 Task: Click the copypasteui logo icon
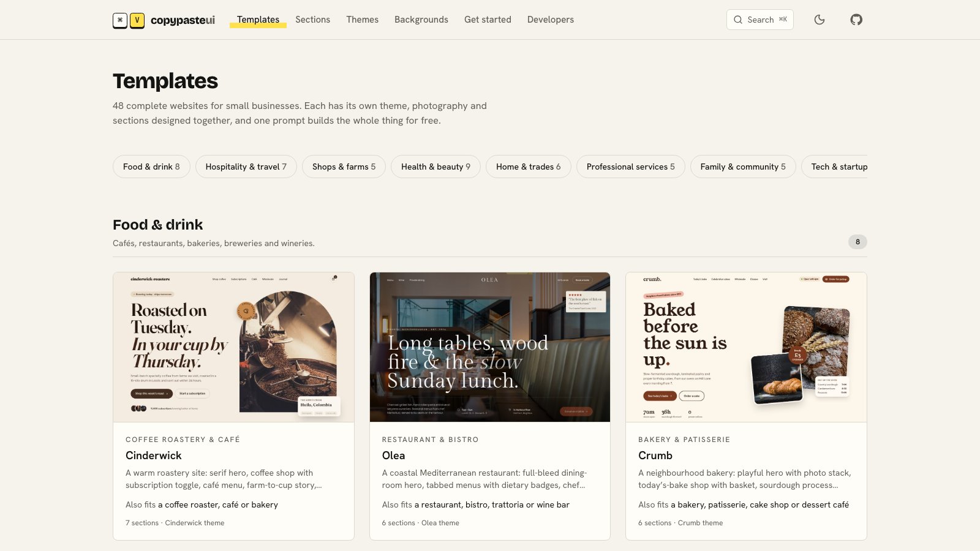(129, 20)
